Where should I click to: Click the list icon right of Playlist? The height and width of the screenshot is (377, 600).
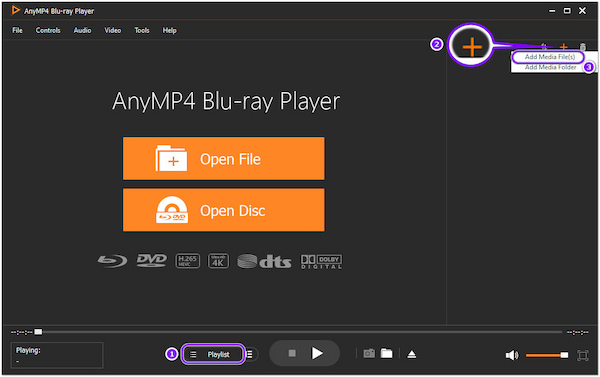250,354
